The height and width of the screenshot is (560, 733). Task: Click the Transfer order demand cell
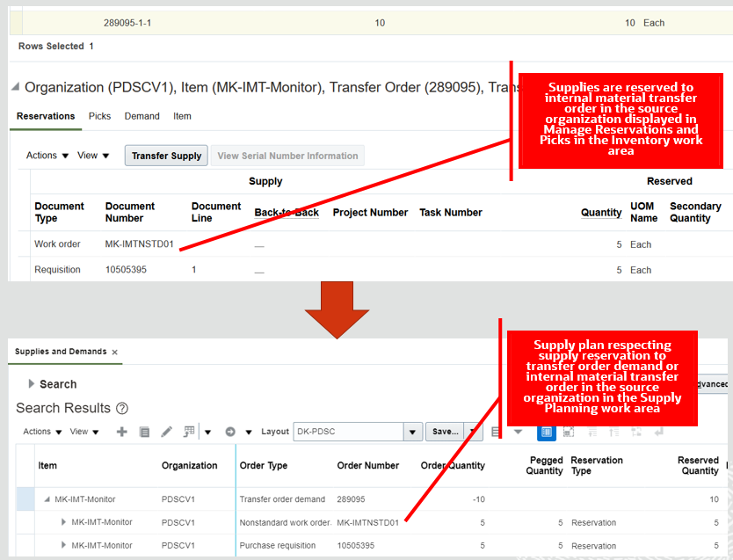click(x=282, y=499)
